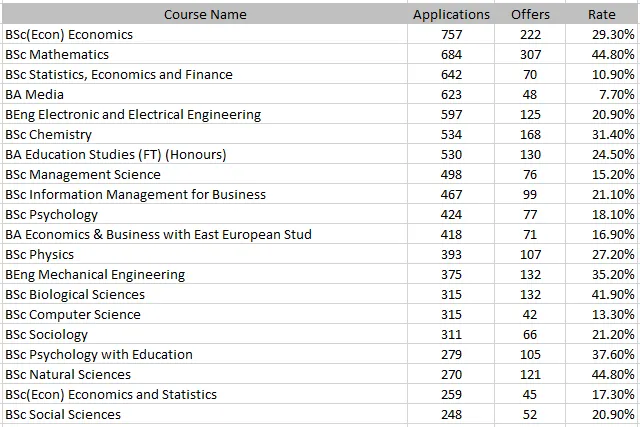
Task: Select the BSc Management Science cell
Action: point(83,174)
